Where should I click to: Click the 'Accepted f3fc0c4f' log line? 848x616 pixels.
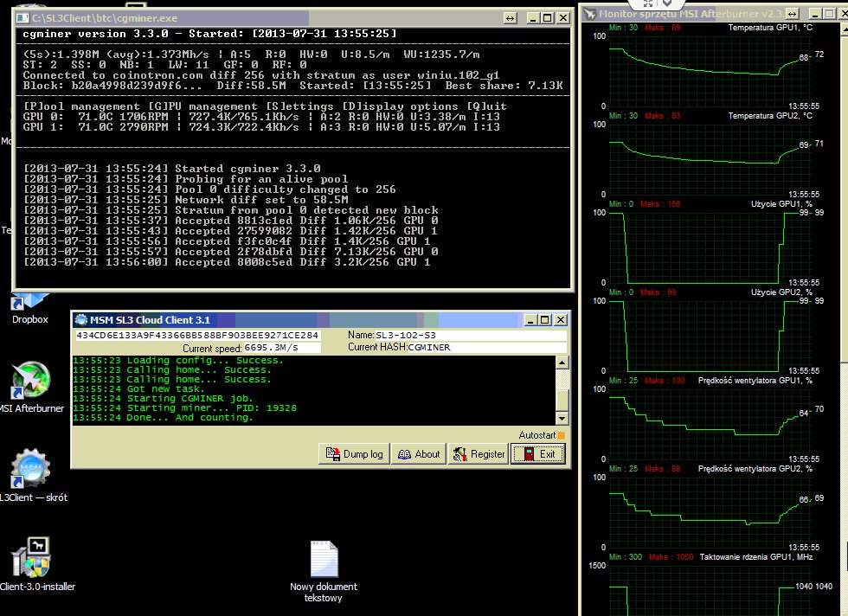tap(227, 241)
